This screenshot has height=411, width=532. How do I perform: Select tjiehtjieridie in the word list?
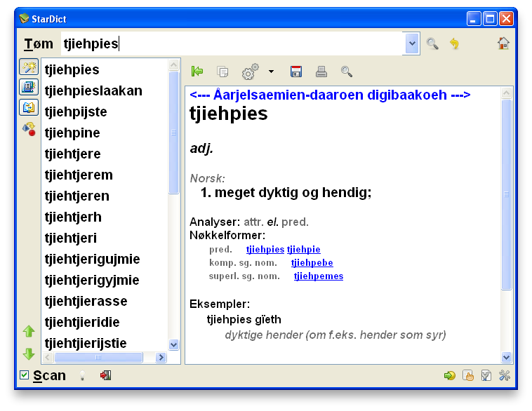click(105, 322)
